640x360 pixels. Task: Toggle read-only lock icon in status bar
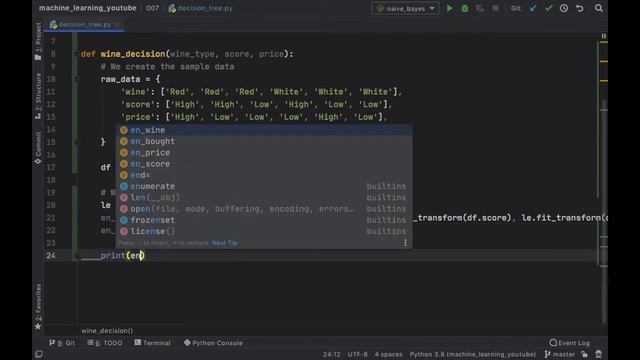point(584,354)
